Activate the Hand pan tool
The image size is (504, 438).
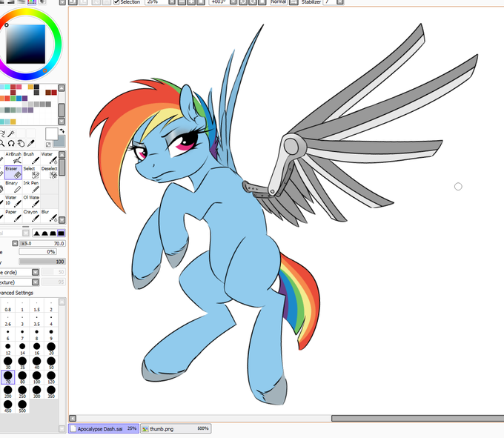[21, 143]
